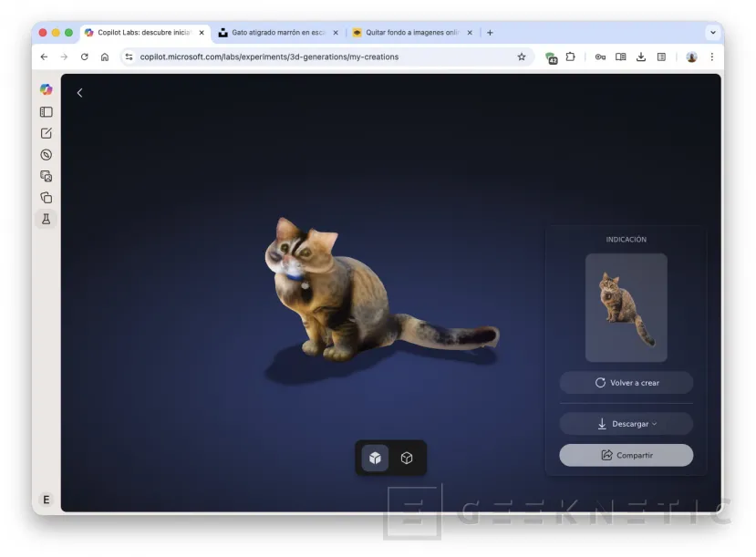Open the Chrome extensions puzzle icon

coord(570,57)
